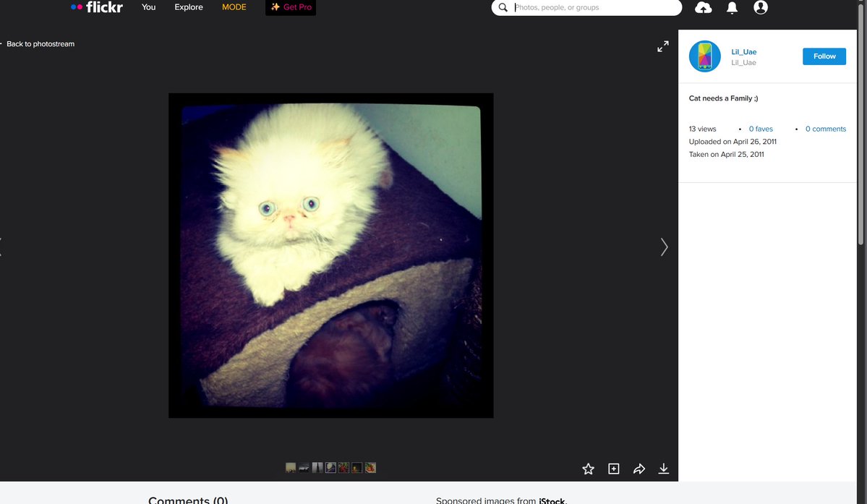Click the Get Pro button
This screenshot has height=504, width=867.
tap(291, 7)
